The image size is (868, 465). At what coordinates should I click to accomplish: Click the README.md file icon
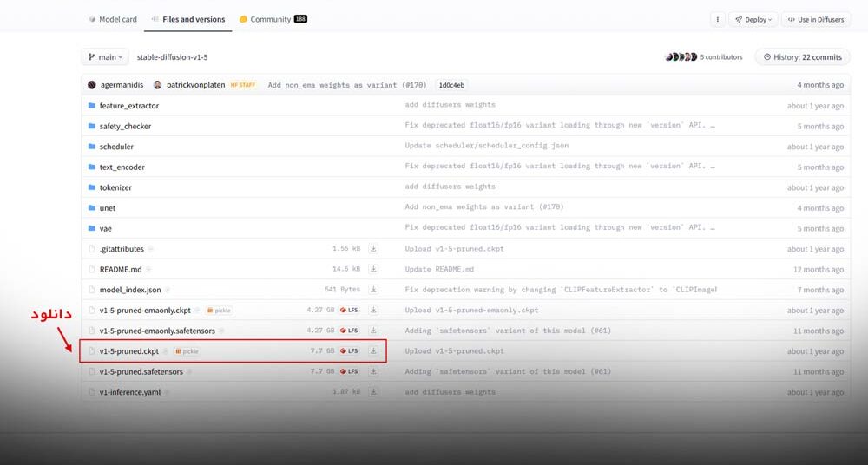click(x=92, y=269)
